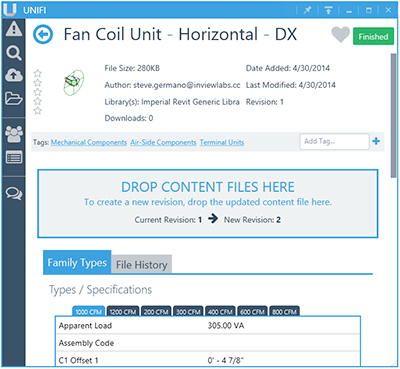The image size is (400, 369).
Task: Select the 400 CFM type tab
Action: (220, 312)
